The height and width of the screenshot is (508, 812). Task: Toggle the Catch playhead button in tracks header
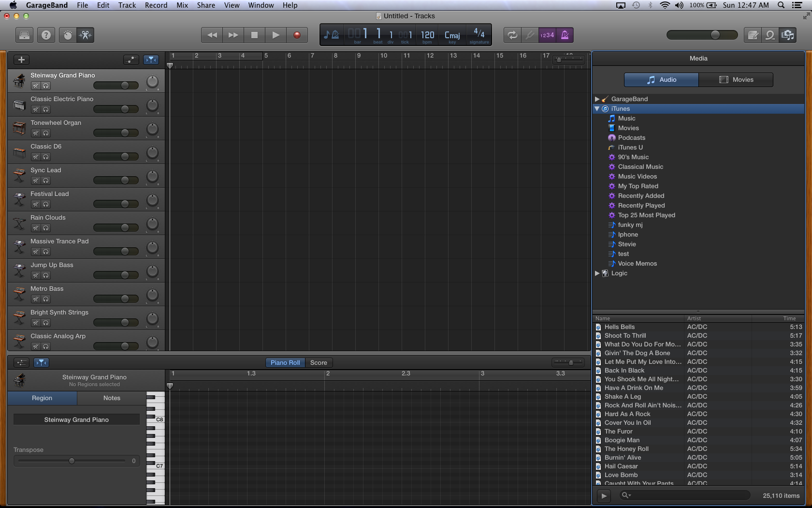[x=151, y=60]
